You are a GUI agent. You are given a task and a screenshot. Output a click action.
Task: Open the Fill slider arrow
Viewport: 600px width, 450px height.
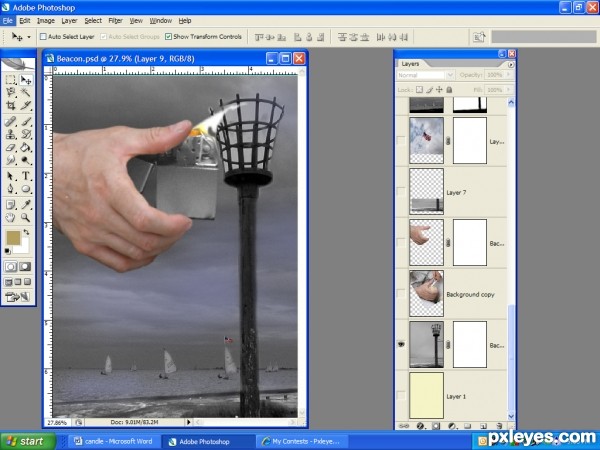[509, 90]
